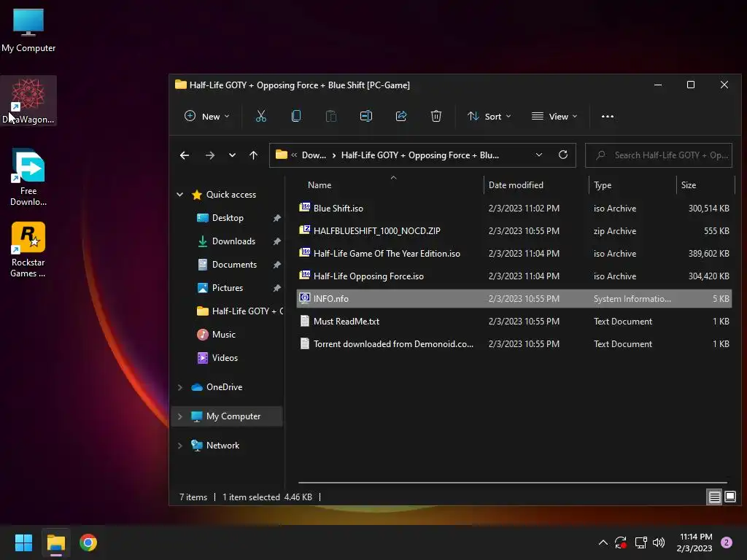Select Half-Life Game Of The Year Edition.iso

point(514,253)
